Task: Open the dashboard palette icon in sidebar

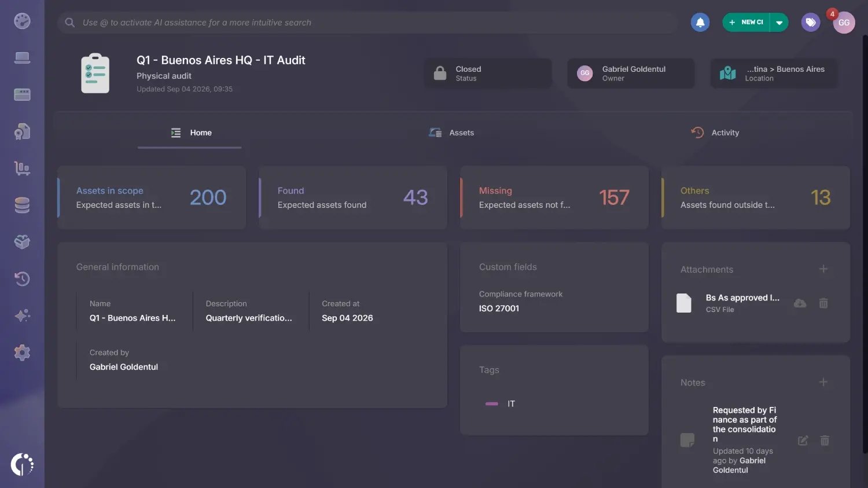Action: tap(22, 21)
